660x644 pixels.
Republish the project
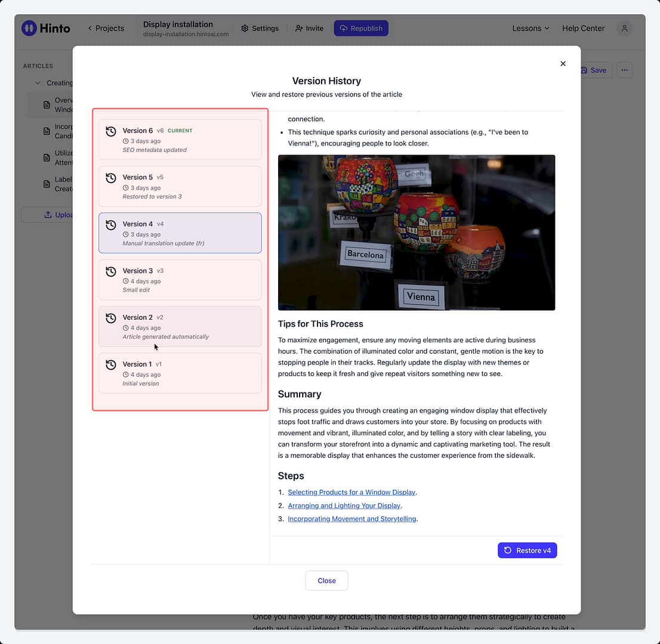[361, 28]
